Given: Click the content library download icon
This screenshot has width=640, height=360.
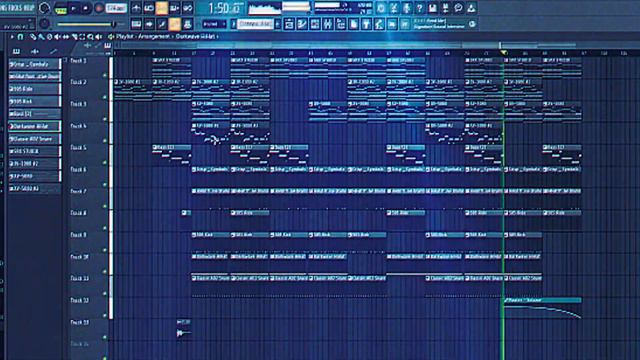Looking at the screenshot, I should 471,8.
